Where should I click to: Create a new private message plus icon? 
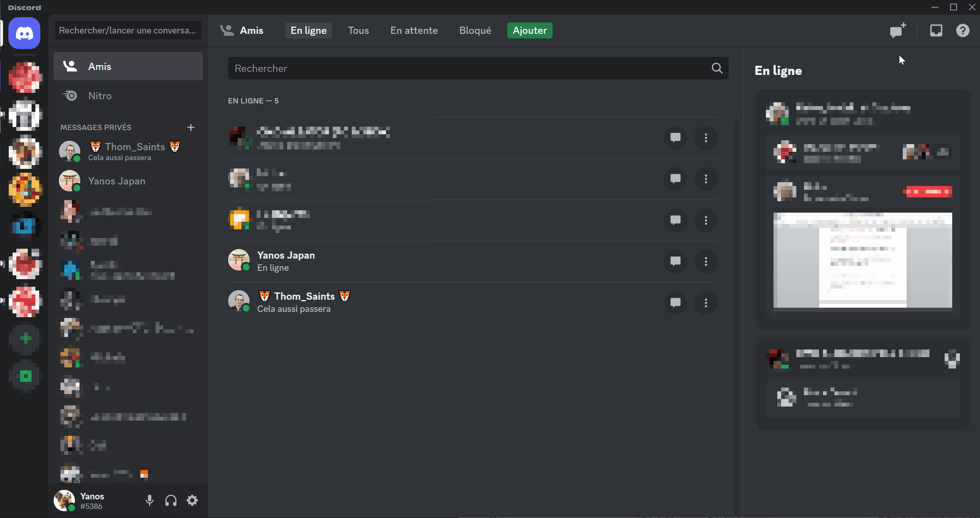click(191, 127)
